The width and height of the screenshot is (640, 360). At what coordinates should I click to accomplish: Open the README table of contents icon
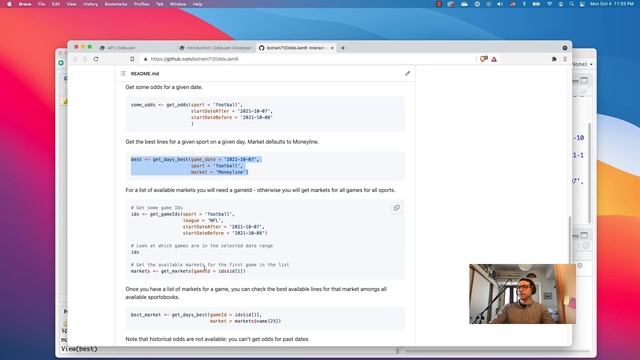tap(123, 73)
